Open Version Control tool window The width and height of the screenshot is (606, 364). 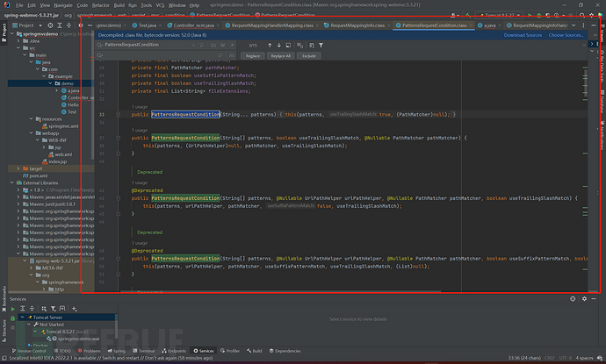pos(29,351)
